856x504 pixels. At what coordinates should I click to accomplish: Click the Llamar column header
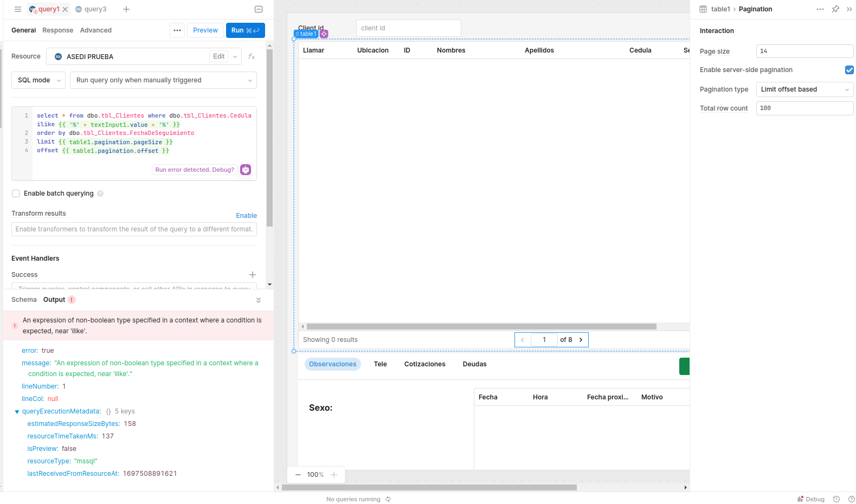[314, 50]
